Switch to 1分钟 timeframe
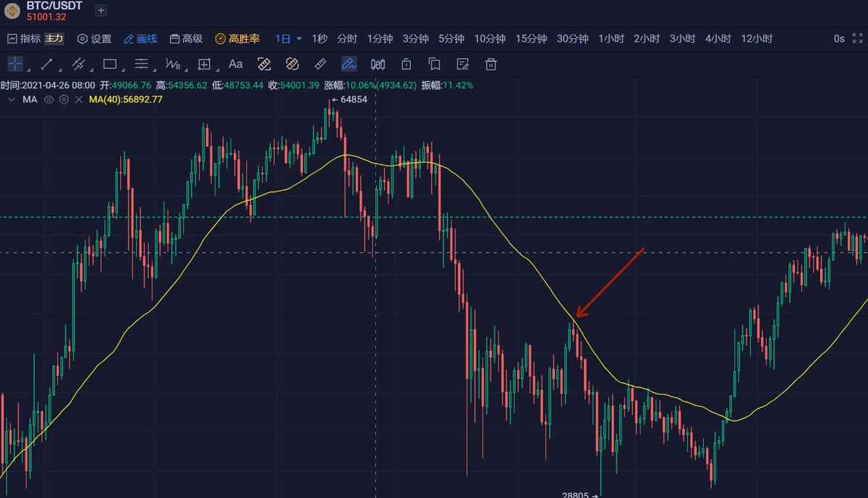Viewport: 868px width, 498px height. coord(379,39)
